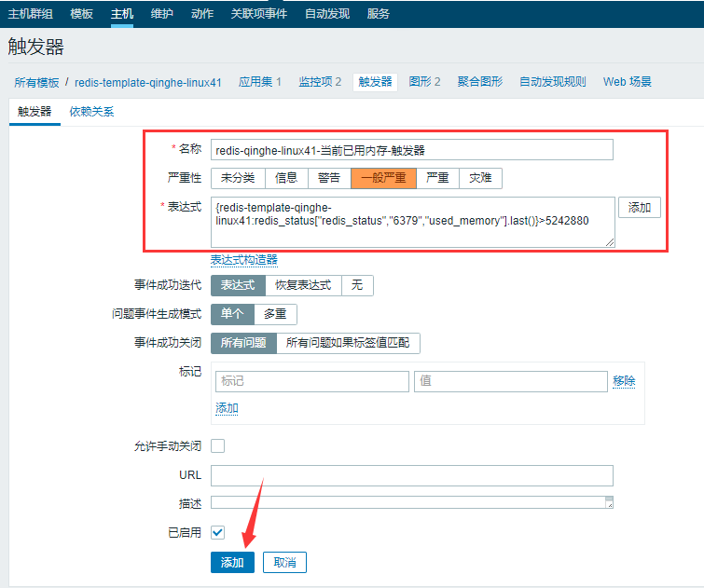Grab the expression textarea resize handle
This screenshot has height=588, width=704.
point(609,243)
